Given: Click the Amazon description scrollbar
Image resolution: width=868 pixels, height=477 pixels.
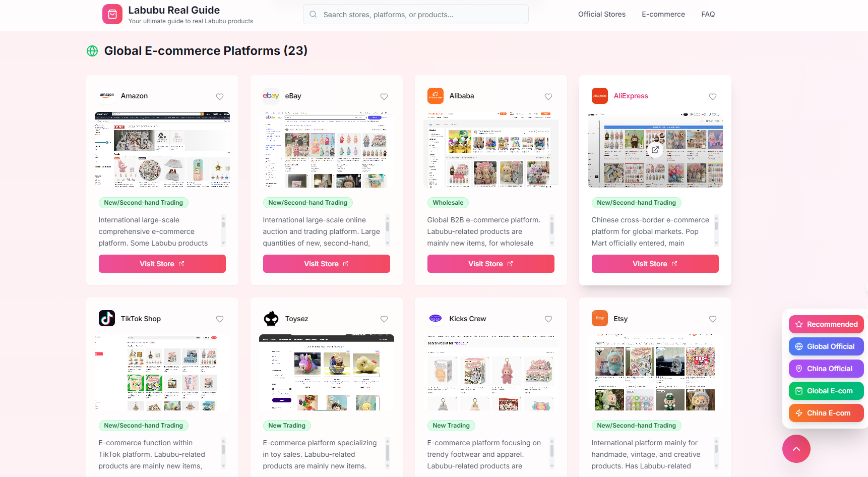Looking at the screenshot, I should click(223, 230).
